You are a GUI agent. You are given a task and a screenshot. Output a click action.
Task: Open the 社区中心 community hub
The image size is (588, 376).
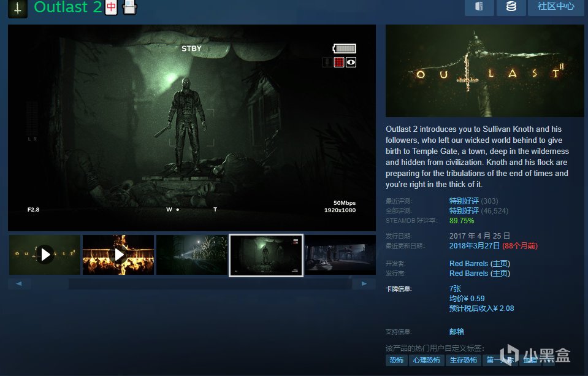click(556, 7)
